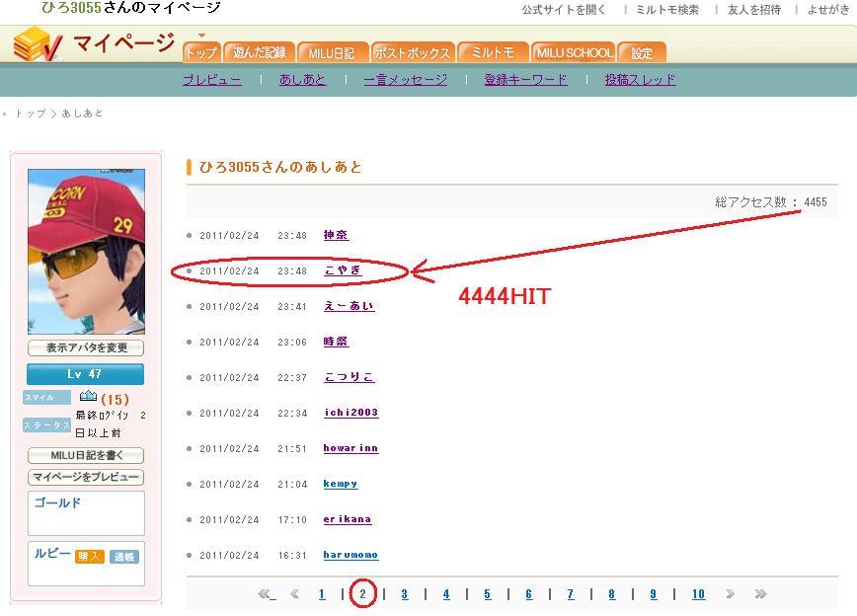Image resolution: width=857 pixels, height=616 pixels.
Task: Open the 一言メッセージ submenu link
Action: point(405,80)
